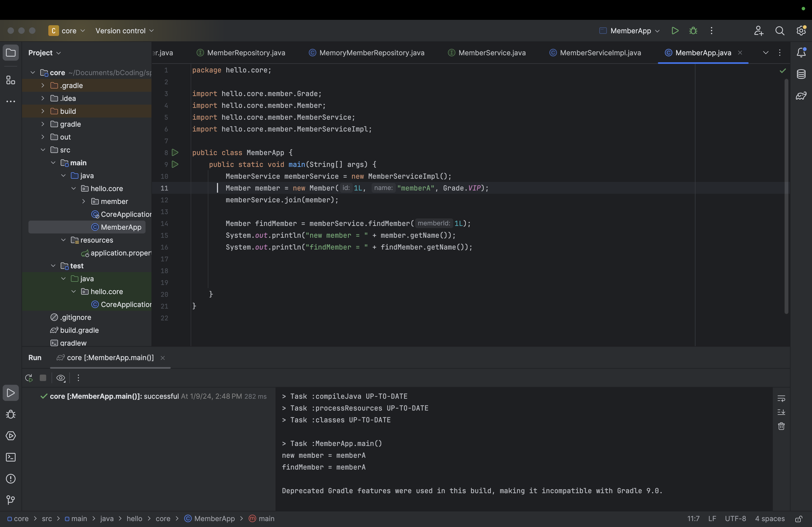
Task: Change LF line separator in status bar
Action: point(712,518)
